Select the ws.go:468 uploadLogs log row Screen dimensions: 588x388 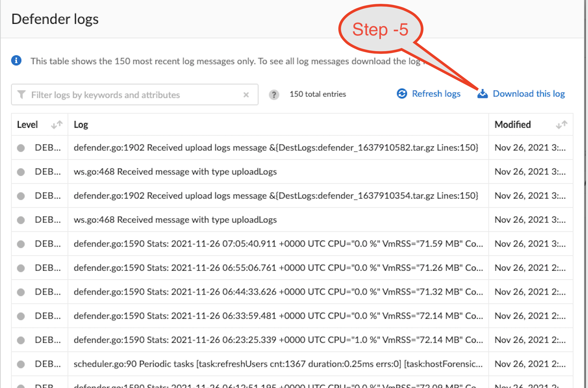tap(175, 172)
